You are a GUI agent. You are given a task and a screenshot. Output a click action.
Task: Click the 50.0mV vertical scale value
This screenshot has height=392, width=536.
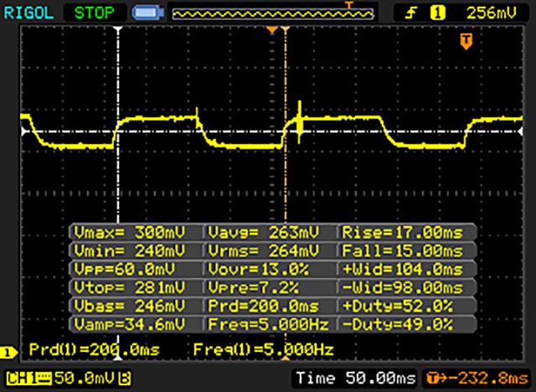coord(85,379)
